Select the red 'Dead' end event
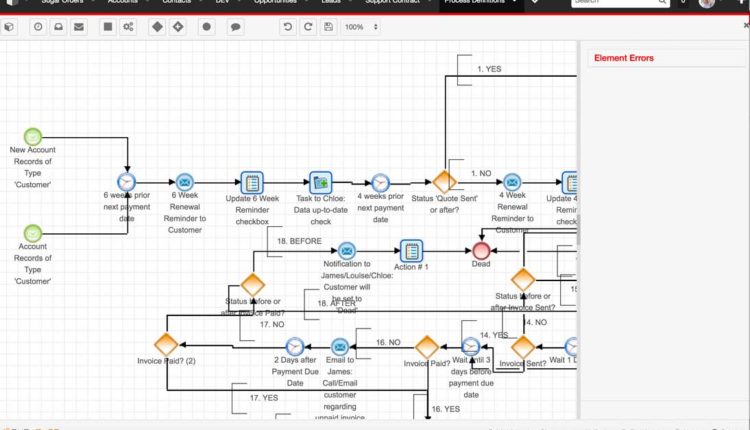The width and height of the screenshot is (750, 430). point(482,250)
